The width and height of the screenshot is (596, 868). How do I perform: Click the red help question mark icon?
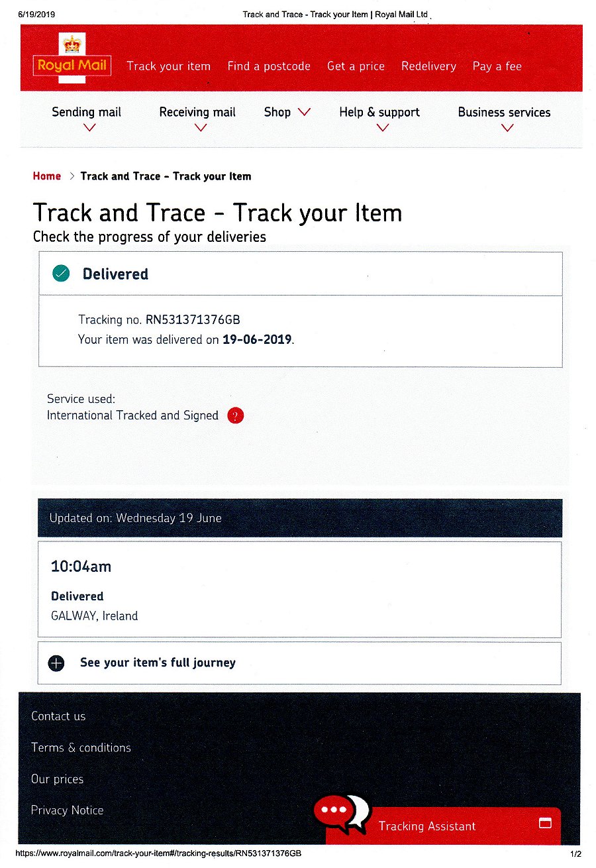pyautogui.click(x=235, y=416)
